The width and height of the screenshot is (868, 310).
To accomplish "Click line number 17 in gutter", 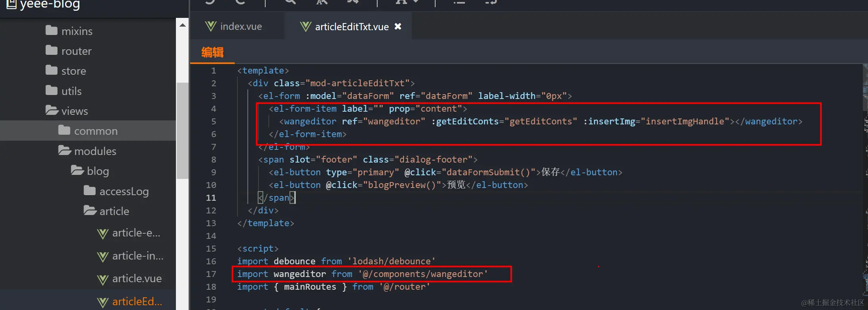I will coord(211,274).
